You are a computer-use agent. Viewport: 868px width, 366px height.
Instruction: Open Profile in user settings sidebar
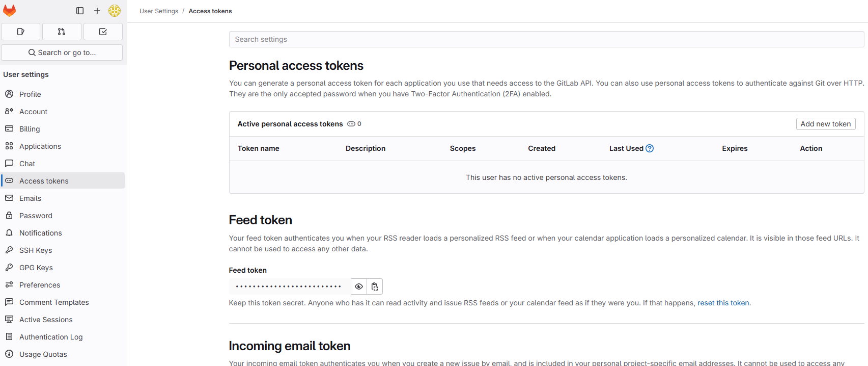[x=30, y=94]
